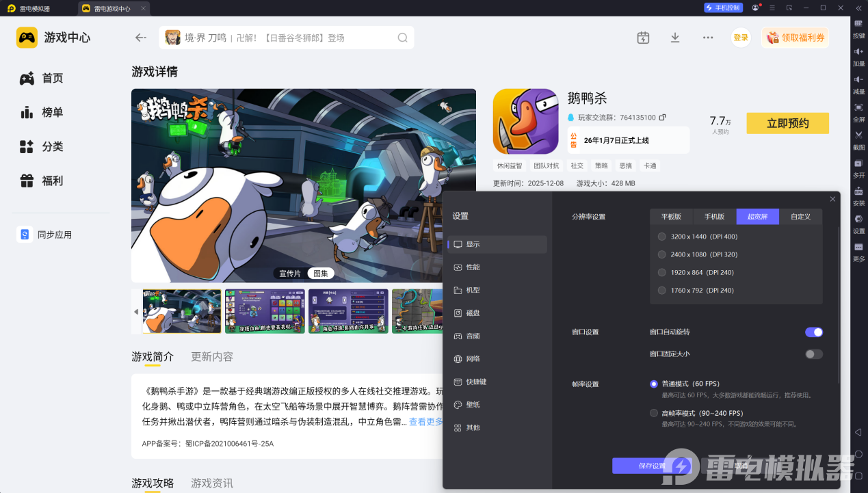Go back with the left arrow icon
This screenshot has height=493, width=868.
pyautogui.click(x=141, y=38)
